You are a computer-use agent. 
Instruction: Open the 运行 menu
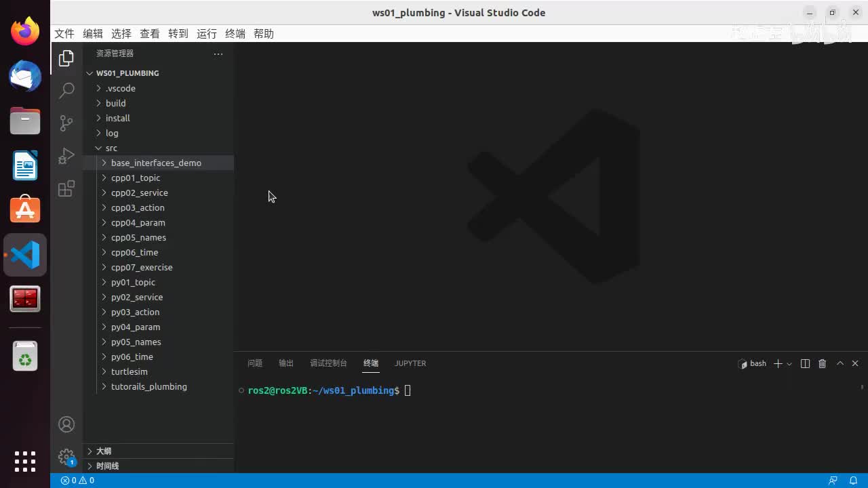207,34
